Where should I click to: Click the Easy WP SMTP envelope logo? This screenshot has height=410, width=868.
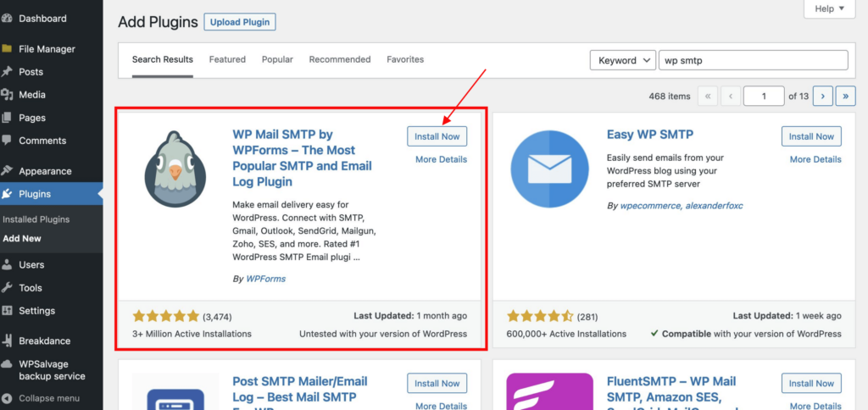[x=550, y=169]
